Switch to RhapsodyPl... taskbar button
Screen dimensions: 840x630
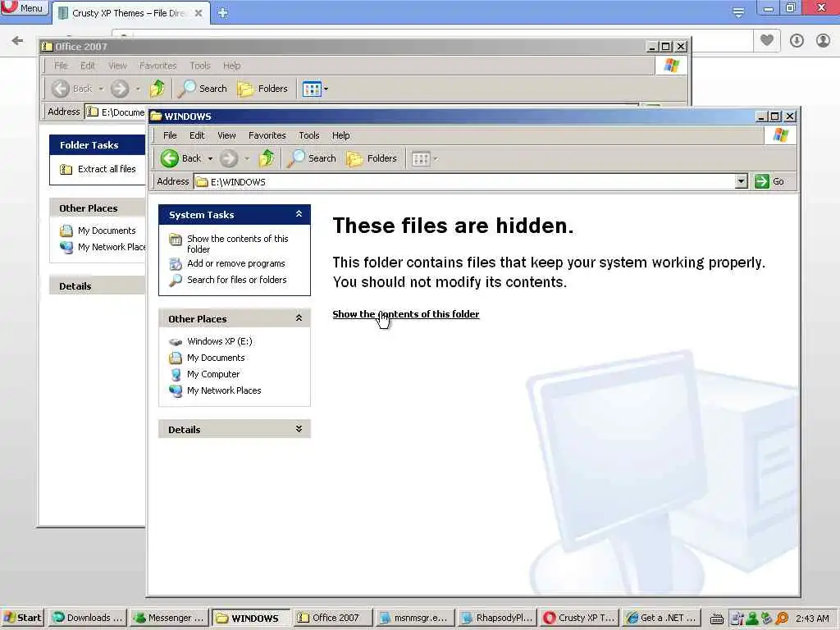(496, 618)
